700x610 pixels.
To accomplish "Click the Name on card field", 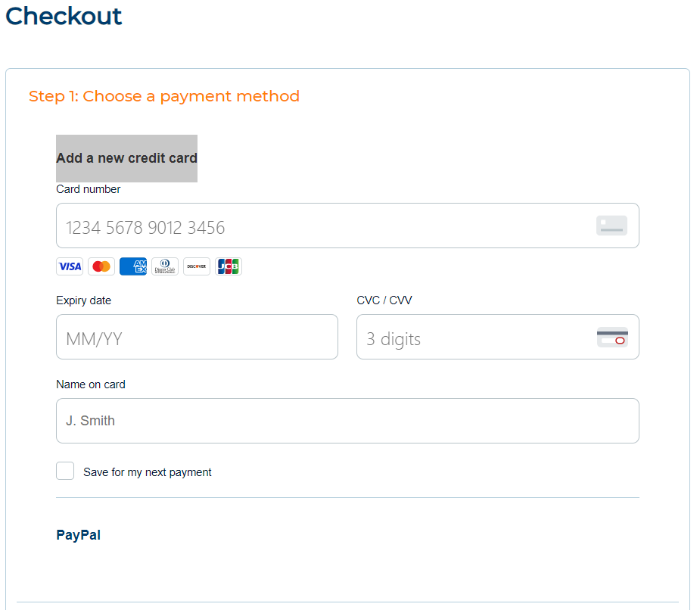I will 303,420.
